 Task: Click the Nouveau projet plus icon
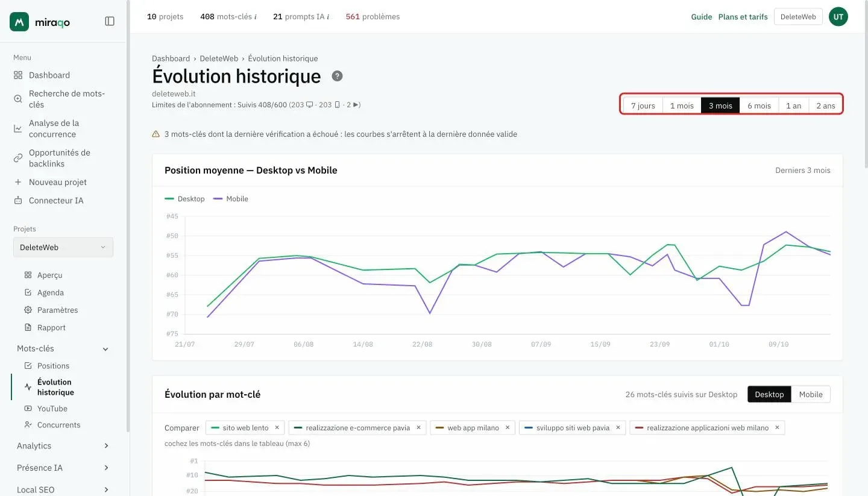[18, 182]
